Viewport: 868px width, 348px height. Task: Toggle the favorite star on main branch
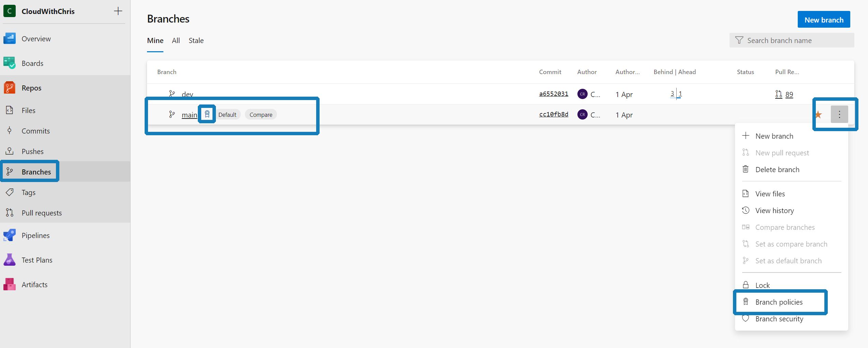click(x=818, y=114)
